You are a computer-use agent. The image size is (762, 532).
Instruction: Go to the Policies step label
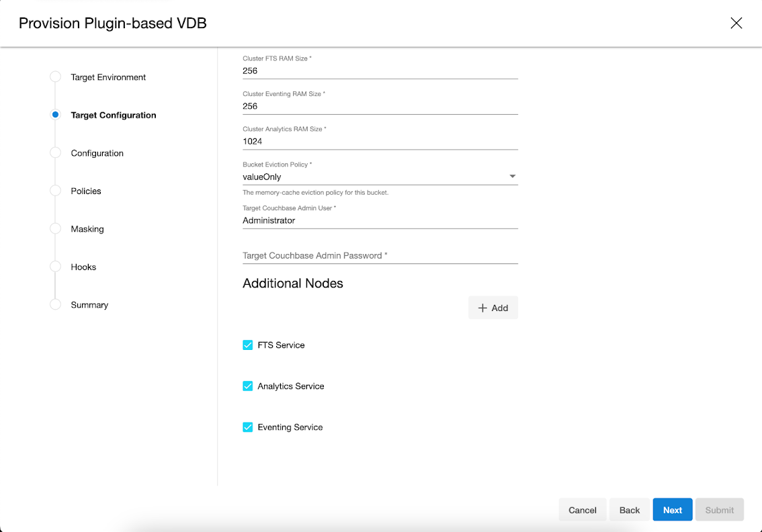point(86,191)
